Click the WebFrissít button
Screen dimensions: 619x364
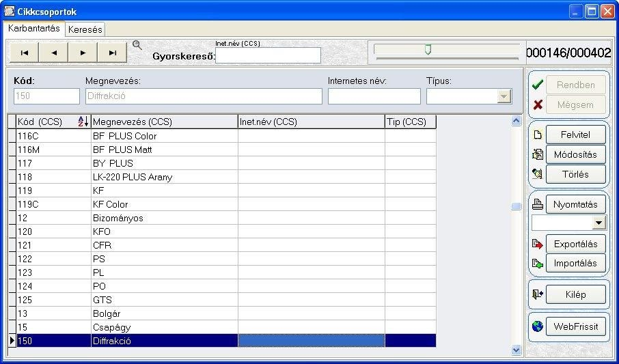coord(575,326)
